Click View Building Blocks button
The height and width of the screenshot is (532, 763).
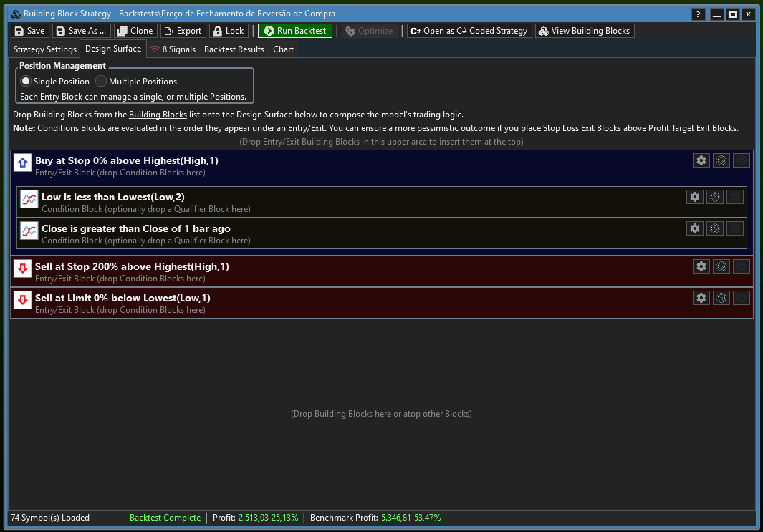coord(585,31)
